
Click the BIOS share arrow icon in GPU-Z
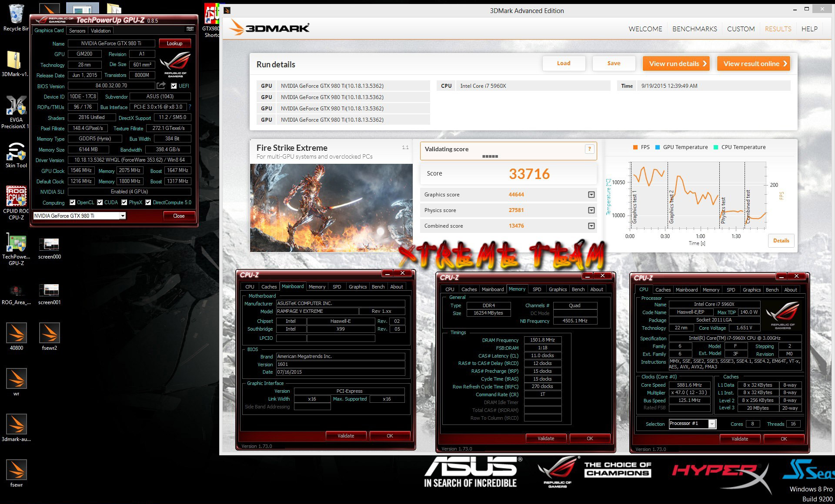[161, 86]
